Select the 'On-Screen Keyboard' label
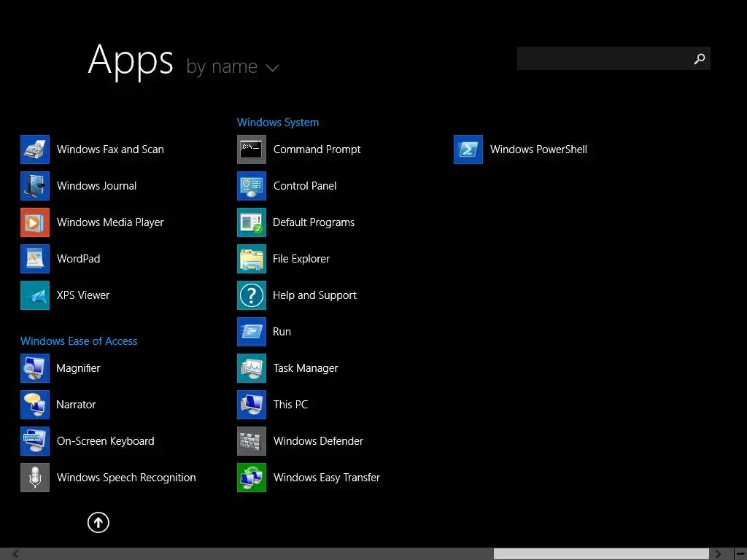The image size is (747, 560). click(105, 441)
